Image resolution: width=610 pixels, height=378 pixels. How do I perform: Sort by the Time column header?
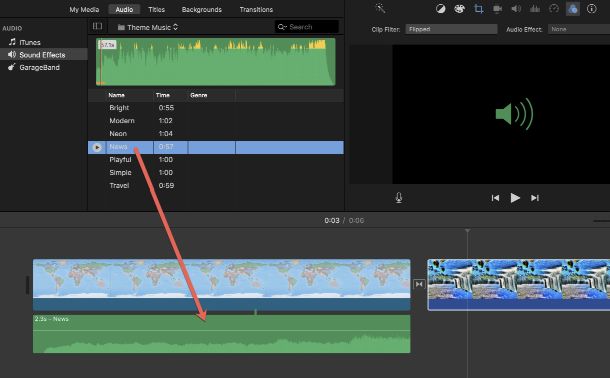[x=163, y=95]
